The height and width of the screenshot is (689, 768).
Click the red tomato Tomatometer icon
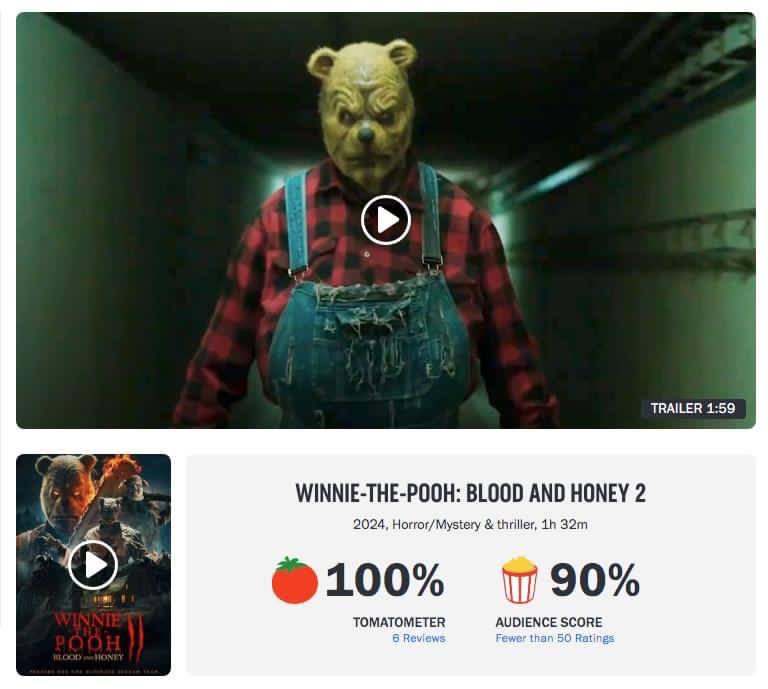click(295, 580)
